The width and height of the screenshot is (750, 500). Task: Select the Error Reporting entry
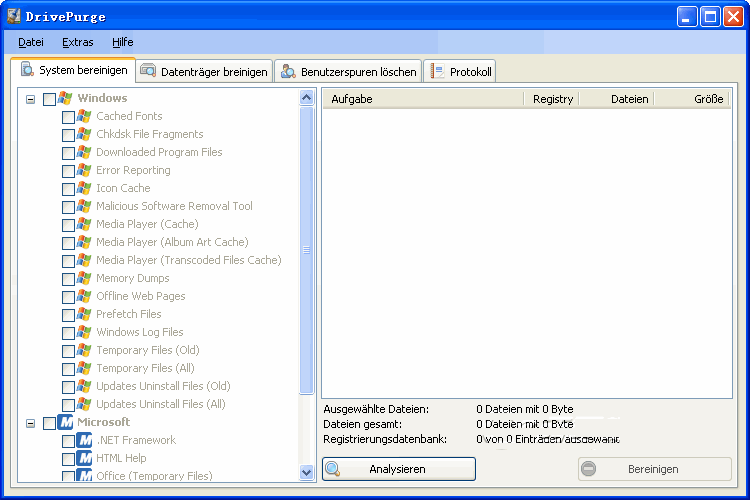(133, 170)
